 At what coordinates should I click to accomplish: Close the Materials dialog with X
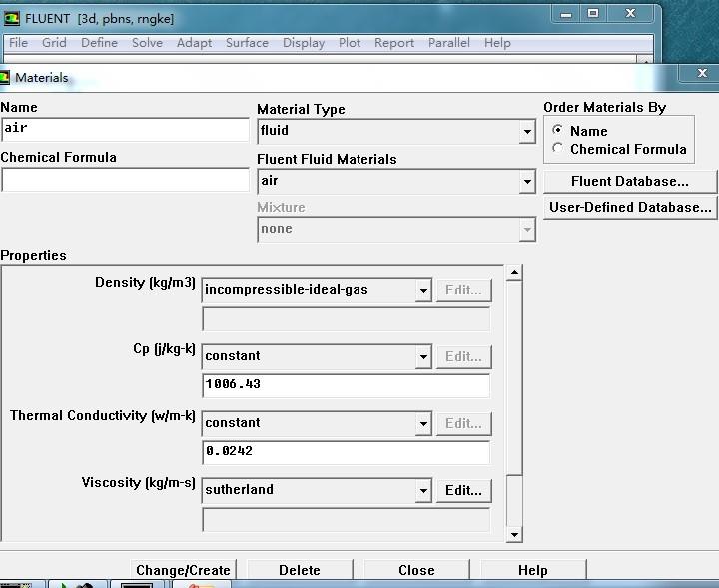[x=702, y=73]
